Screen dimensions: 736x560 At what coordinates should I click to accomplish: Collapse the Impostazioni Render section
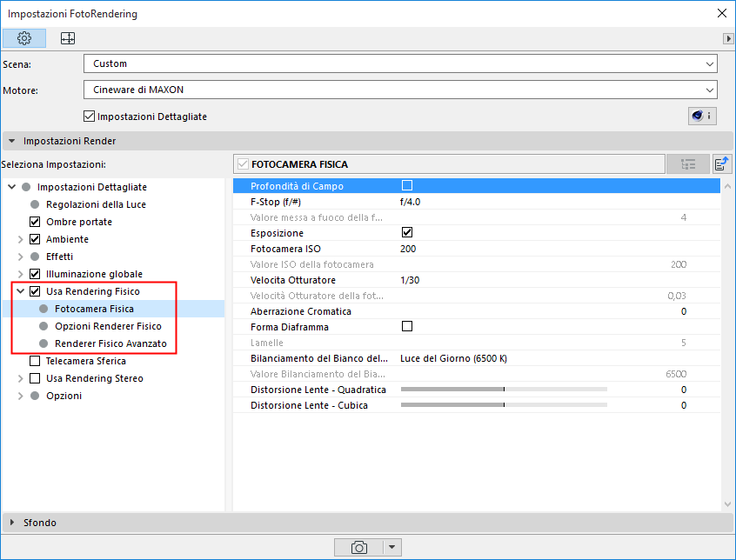(x=12, y=141)
